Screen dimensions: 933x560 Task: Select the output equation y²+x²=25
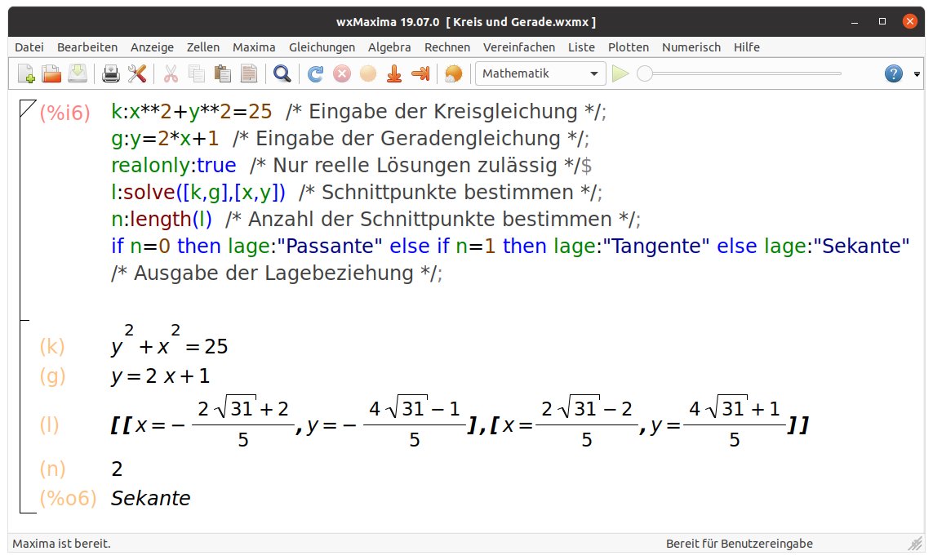pyautogui.click(x=170, y=340)
